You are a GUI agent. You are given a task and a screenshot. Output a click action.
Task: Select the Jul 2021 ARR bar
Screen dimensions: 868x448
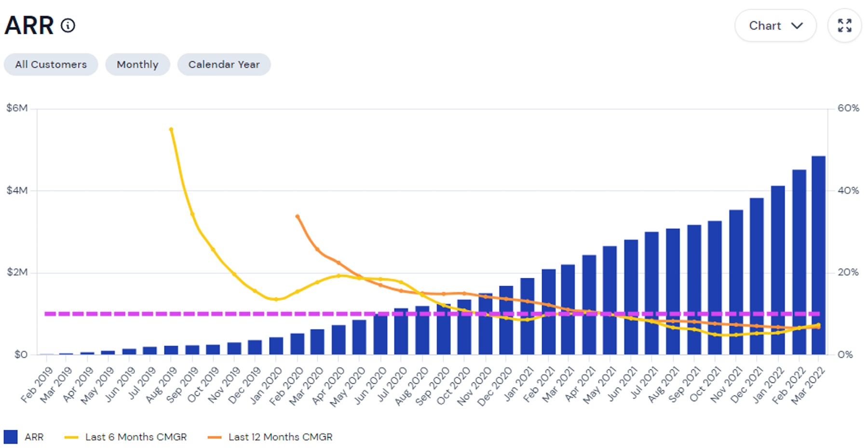[x=651, y=293]
